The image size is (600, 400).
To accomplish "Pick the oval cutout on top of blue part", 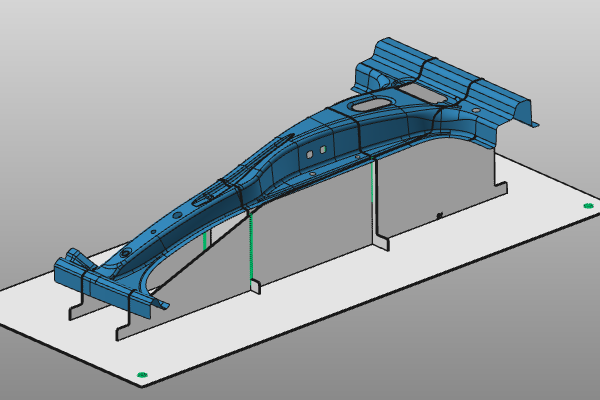I will pyautogui.click(x=372, y=103).
